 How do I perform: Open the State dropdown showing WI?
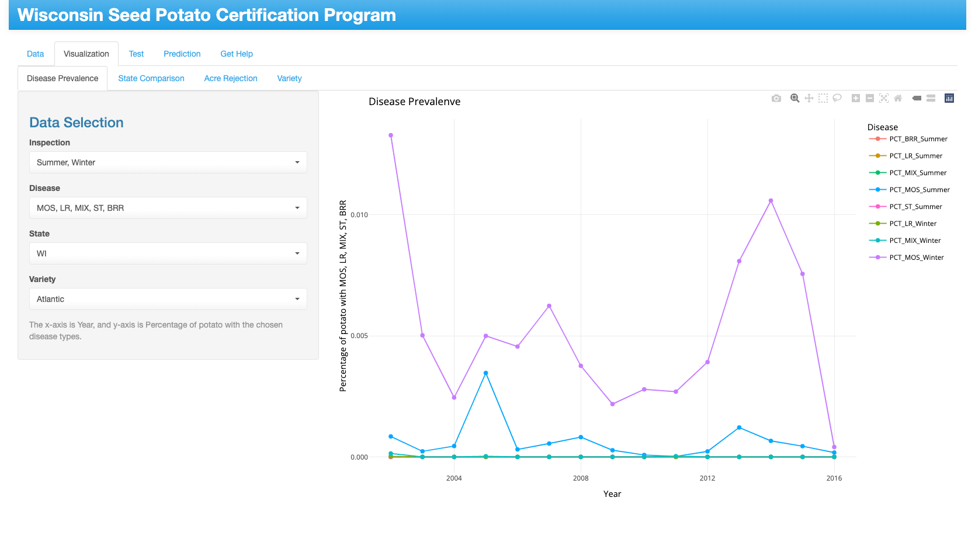tap(168, 253)
